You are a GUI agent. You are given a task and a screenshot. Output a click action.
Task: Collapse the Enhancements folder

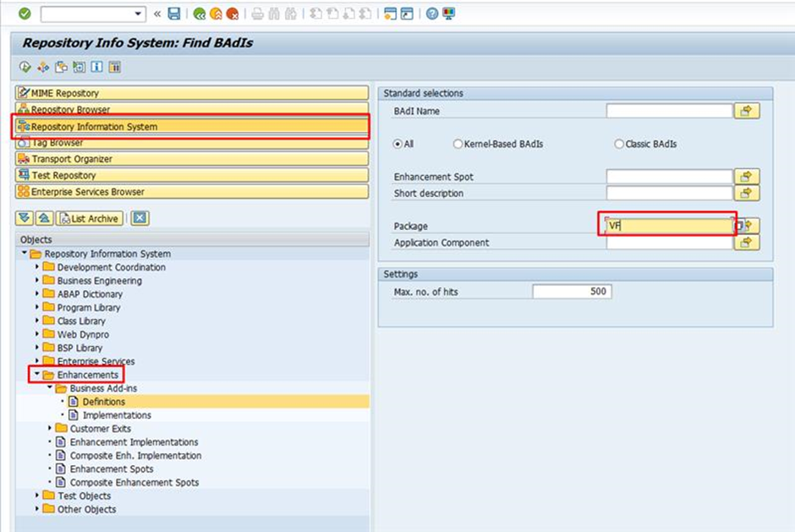[x=37, y=375]
